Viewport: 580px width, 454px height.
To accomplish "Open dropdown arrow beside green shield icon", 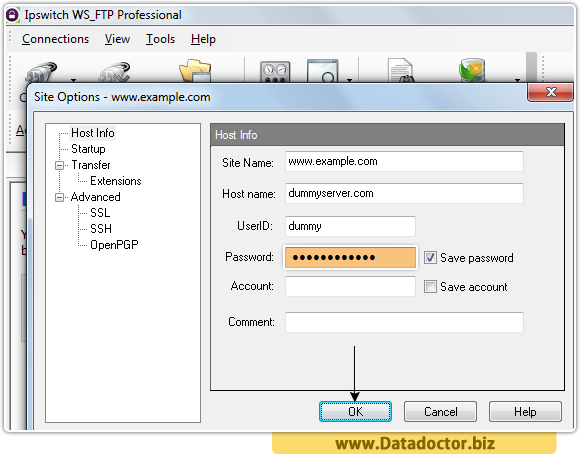I will tap(517, 80).
